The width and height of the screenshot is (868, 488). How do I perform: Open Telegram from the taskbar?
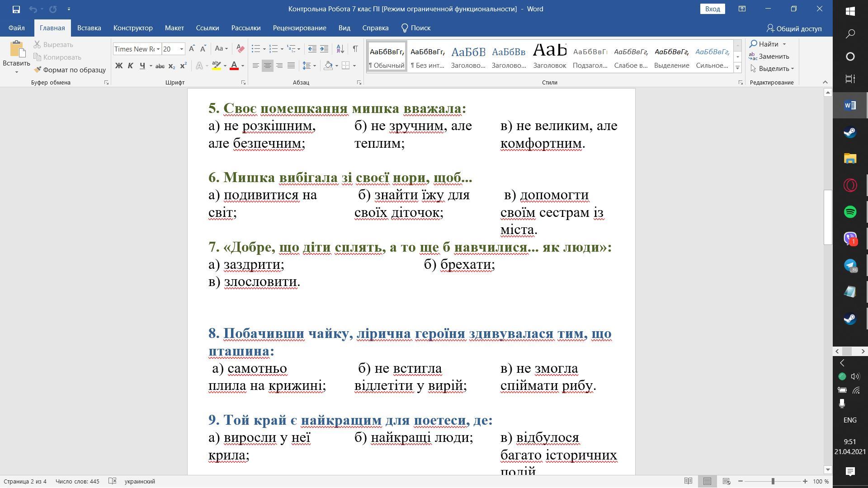pyautogui.click(x=850, y=265)
